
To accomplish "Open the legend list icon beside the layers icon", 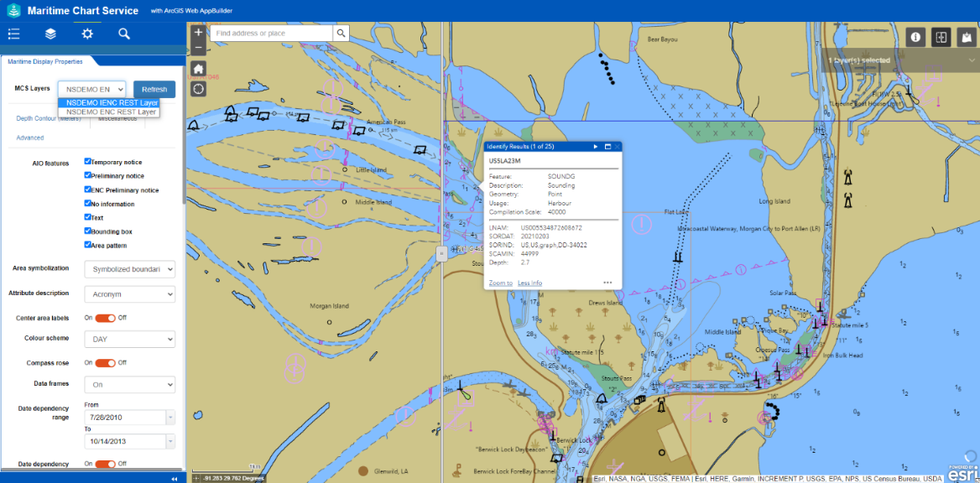I will pyautogui.click(x=13, y=34).
